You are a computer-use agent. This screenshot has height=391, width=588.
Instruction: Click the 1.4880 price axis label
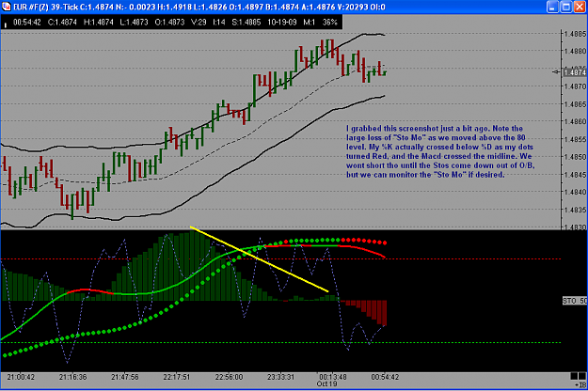point(575,51)
